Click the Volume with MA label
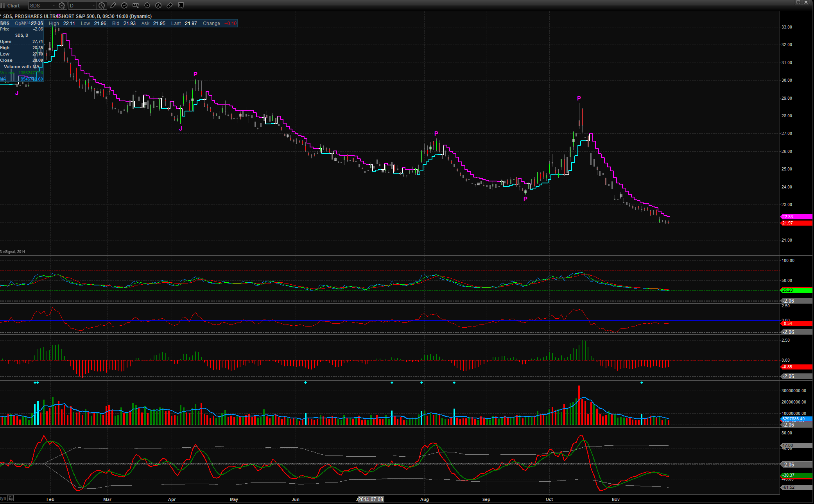 point(22,66)
